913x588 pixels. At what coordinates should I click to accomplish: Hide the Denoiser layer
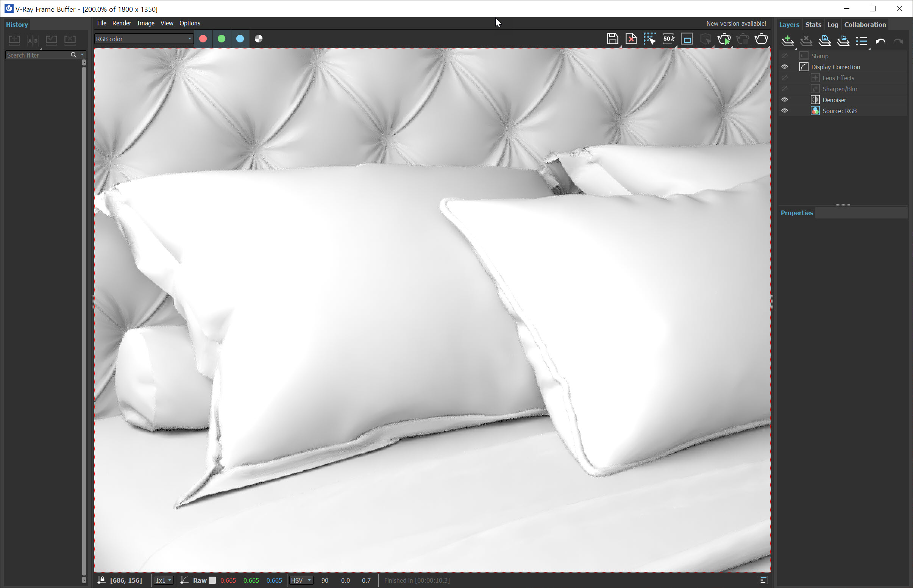click(784, 100)
